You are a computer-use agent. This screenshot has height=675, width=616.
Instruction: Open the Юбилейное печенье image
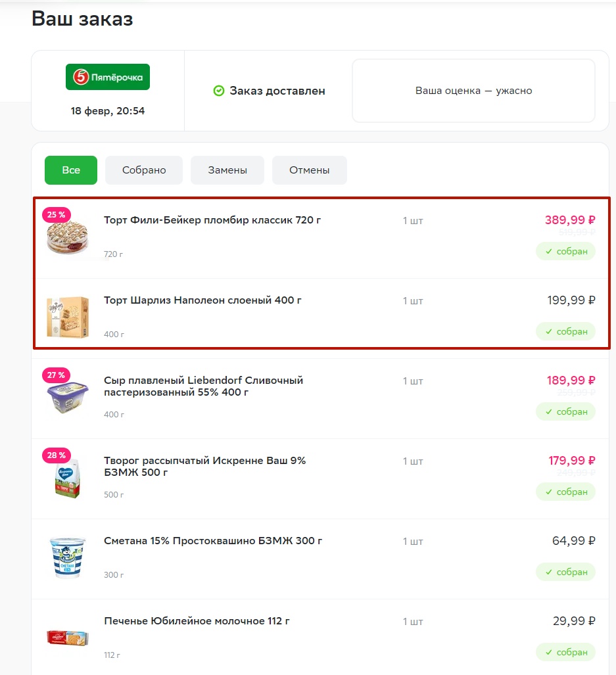pos(68,638)
